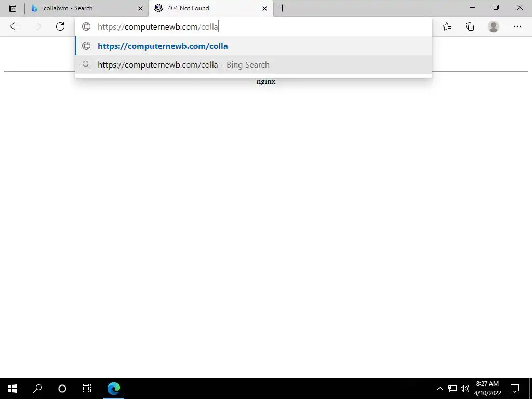The image size is (532, 399).
Task: Click the Refresh page button
Action: point(60,26)
